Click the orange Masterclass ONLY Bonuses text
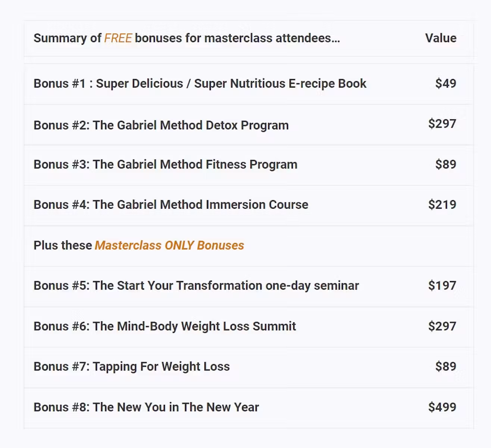This screenshot has width=491, height=448. (169, 245)
